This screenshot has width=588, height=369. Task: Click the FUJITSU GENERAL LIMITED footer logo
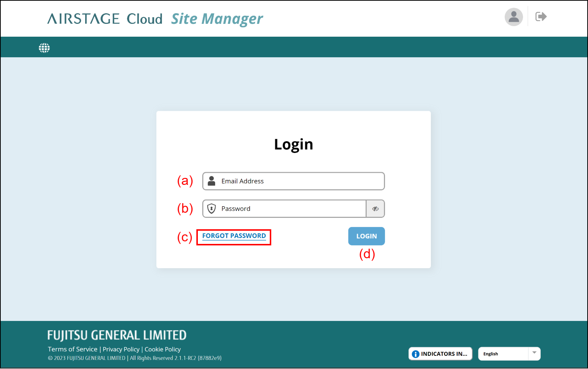[117, 335]
